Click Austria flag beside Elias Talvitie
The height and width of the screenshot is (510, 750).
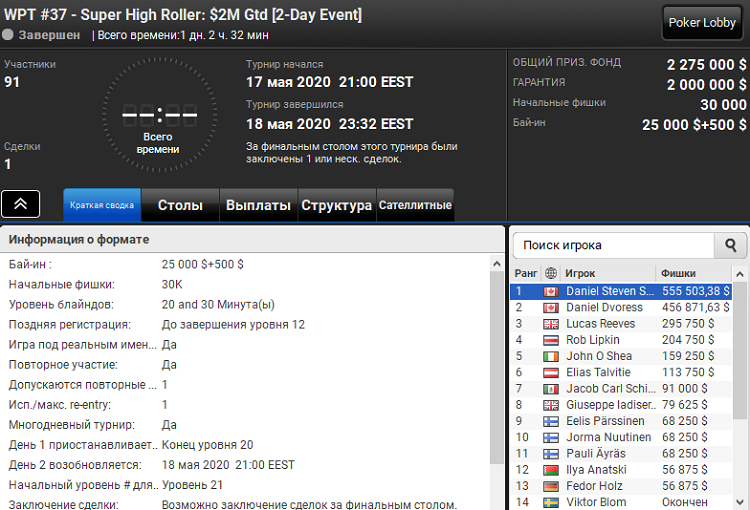point(551,373)
